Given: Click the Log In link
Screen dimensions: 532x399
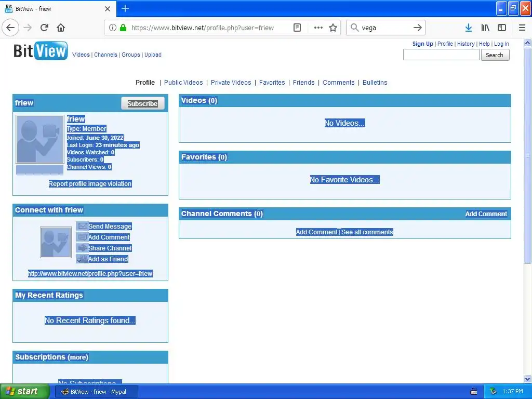Looking at the screenshot, I should pyautogui.click(x=501, y=44).
